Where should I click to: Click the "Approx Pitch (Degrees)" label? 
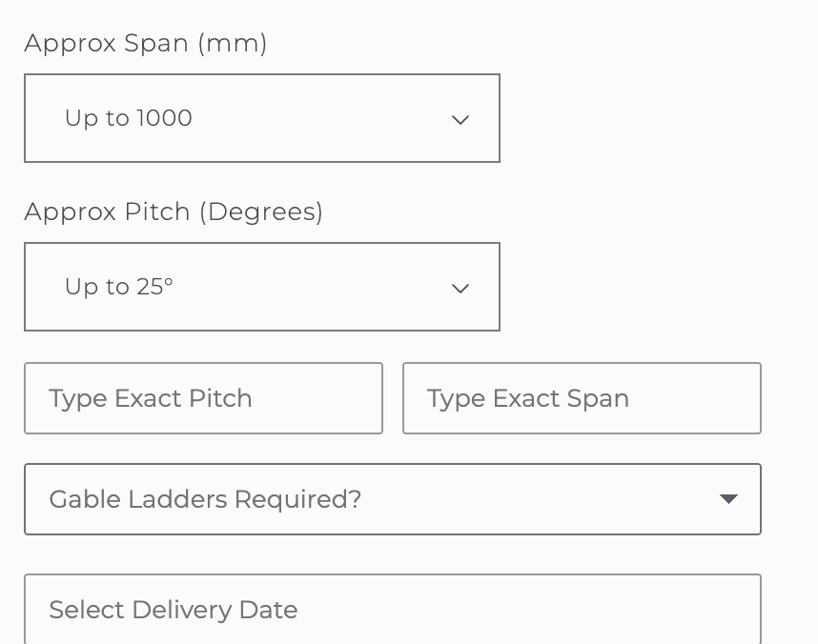[174, 211]
